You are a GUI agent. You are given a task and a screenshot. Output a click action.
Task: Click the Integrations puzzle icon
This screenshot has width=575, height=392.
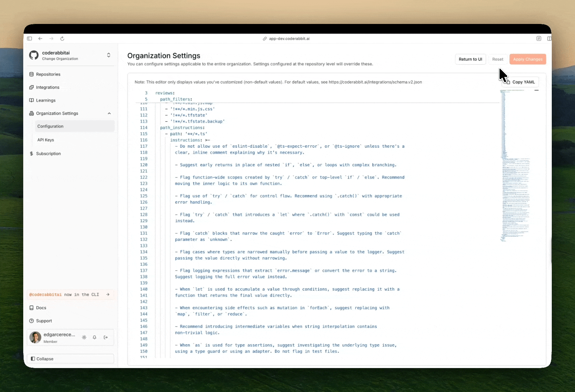(32, 87)
